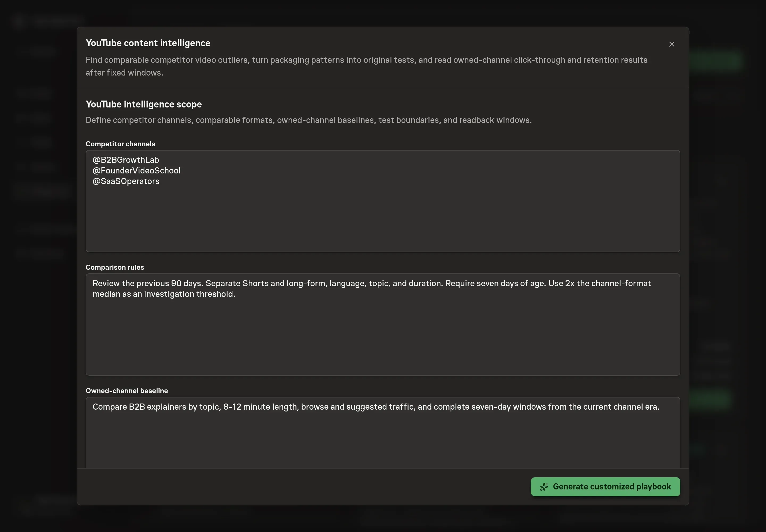Close the YouTube content intelligence dialog
Viewport: 766px width, 532px height.
pos(672,44)
